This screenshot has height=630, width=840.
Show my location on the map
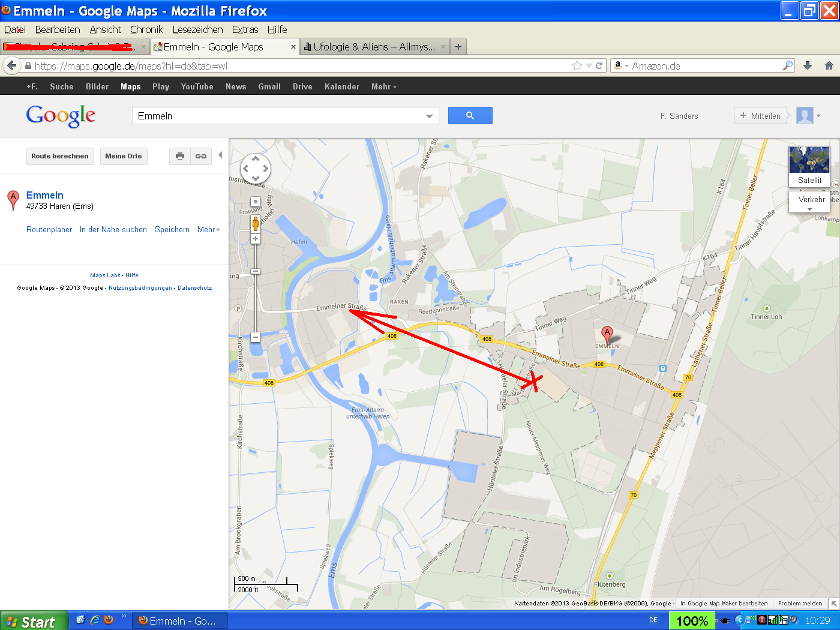tap(256, 202)
